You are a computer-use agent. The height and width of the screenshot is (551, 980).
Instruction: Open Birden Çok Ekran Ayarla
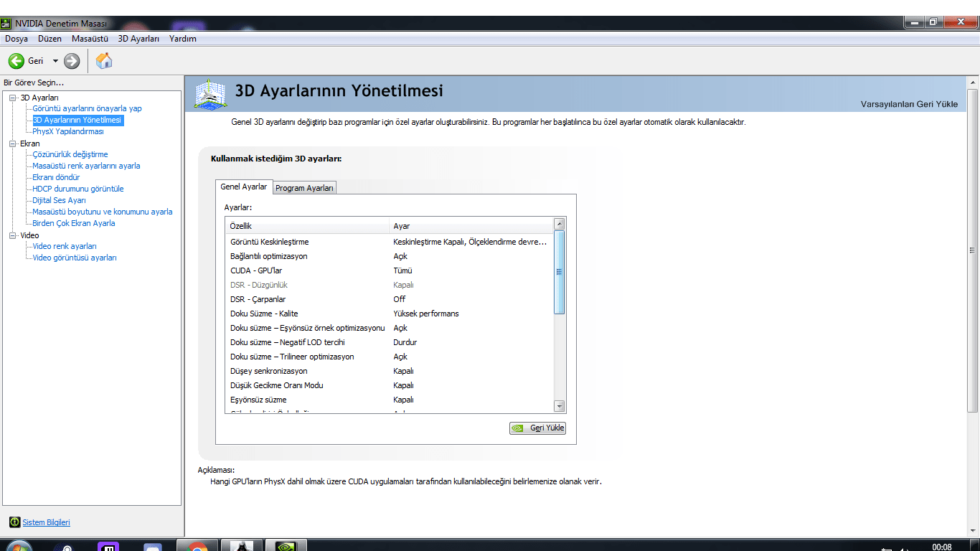pos(74,223)
